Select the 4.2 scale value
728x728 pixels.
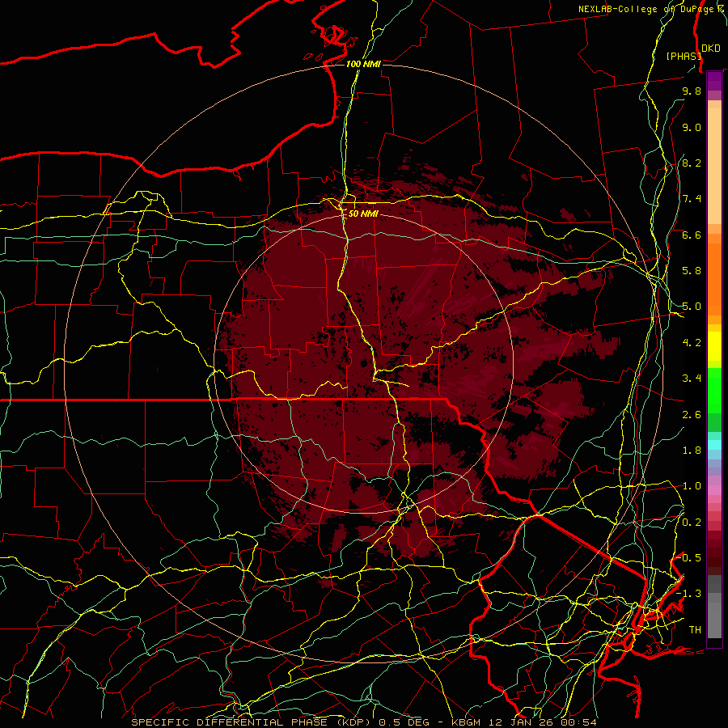(692, 343)
